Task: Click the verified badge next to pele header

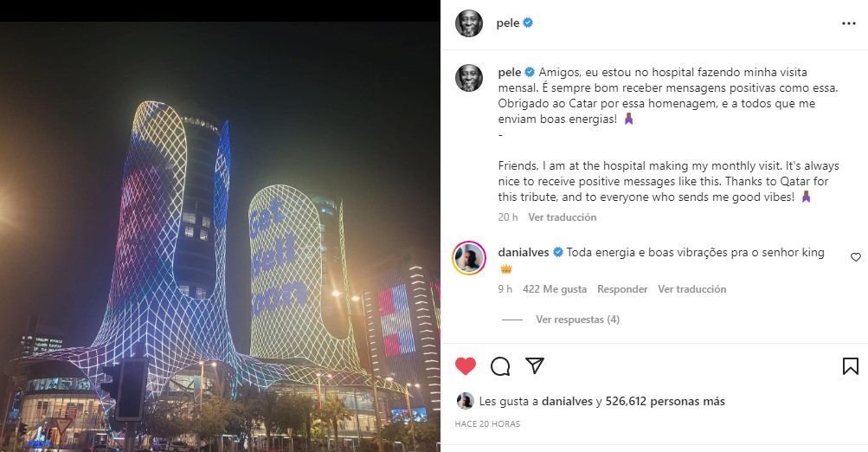Action: point(528,23)
